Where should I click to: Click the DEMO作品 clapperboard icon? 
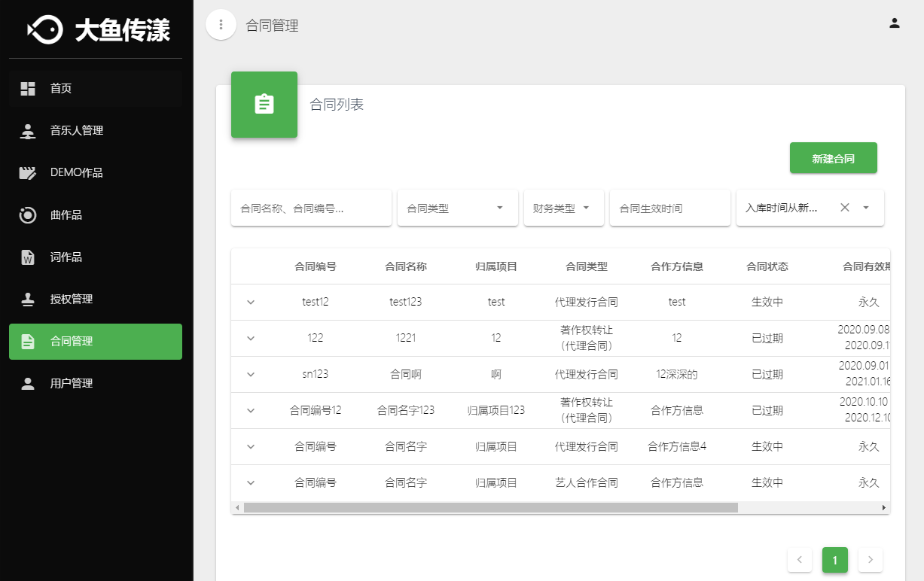click(x=28, y=173)
